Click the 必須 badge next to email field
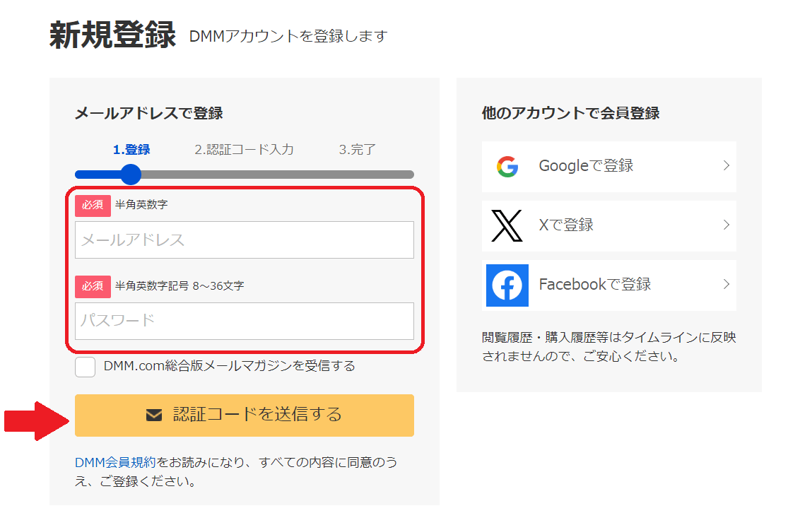The height and width of the screenshot is (513, 812). pos(93,204)
